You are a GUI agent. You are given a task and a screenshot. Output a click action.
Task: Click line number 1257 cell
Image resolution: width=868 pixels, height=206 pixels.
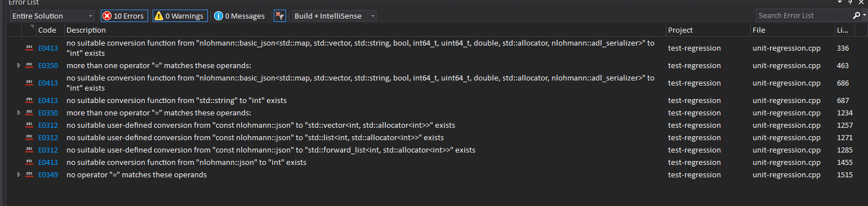(844, 125)
